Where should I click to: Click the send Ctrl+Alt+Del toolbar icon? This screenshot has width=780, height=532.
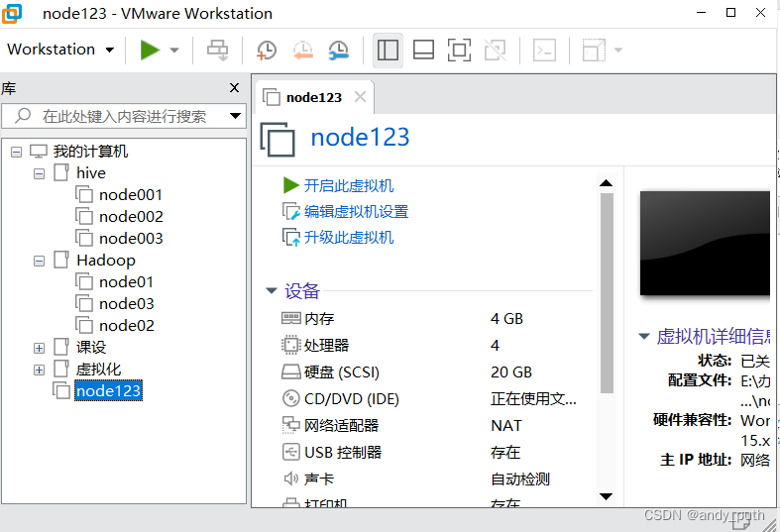click(217, 50)
